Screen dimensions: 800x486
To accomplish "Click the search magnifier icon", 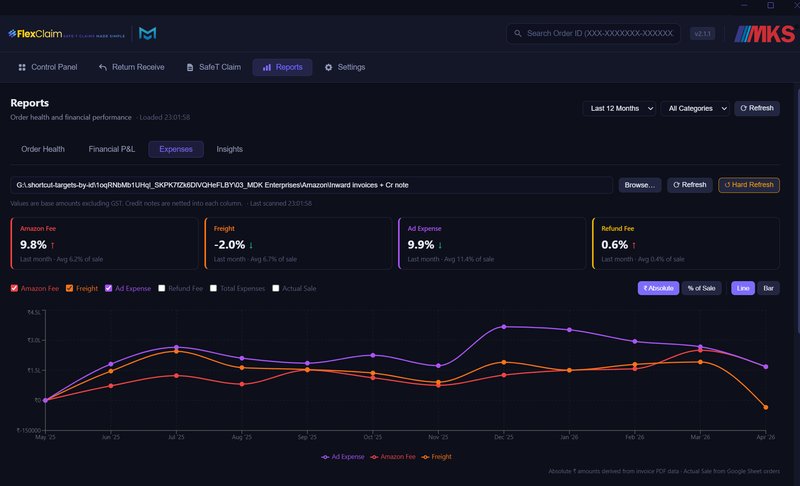I will (x=517, y=33).
